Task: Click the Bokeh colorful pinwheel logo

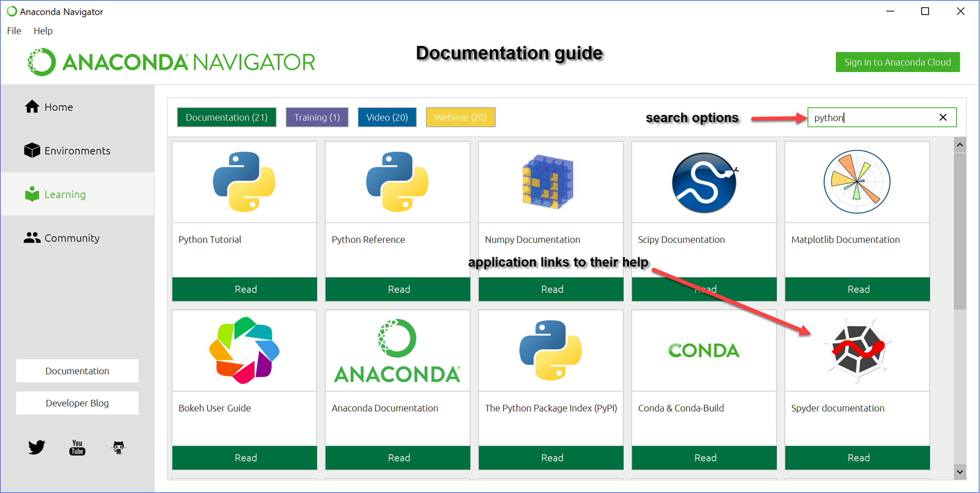Action: click(244, 350)
